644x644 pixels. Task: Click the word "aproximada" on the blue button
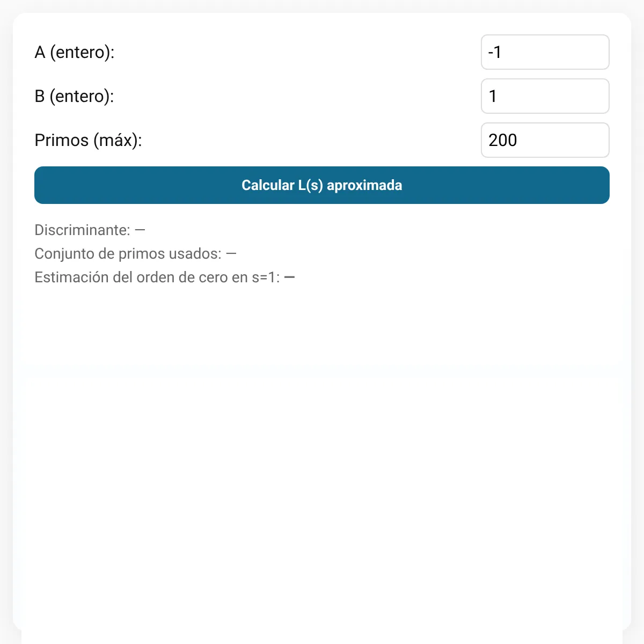pos(364,185)
